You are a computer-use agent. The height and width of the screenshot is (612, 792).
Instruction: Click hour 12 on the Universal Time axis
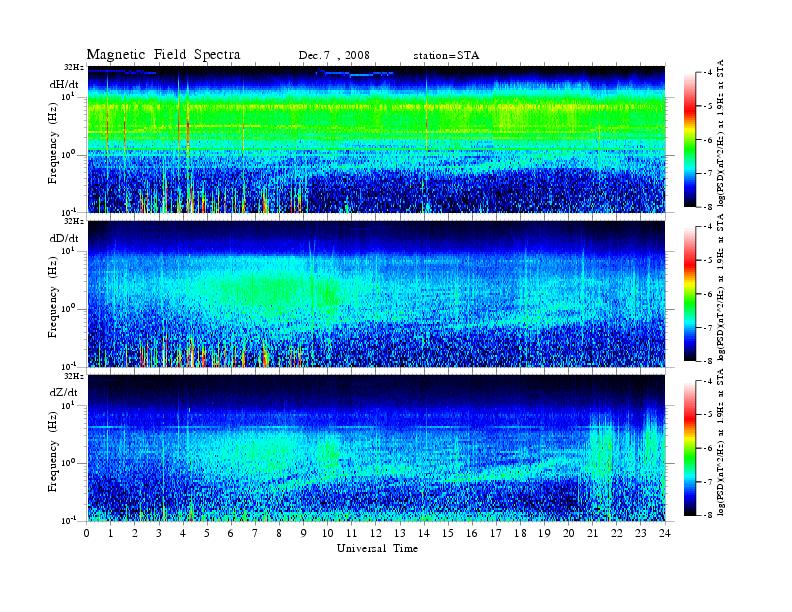coord(375,533)
